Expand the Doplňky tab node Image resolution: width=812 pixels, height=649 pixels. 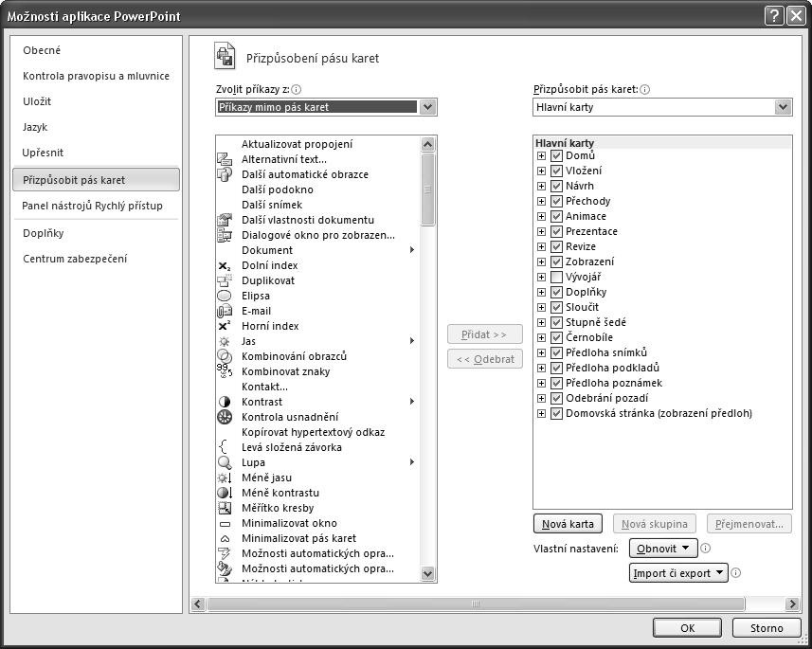(541, 292)
